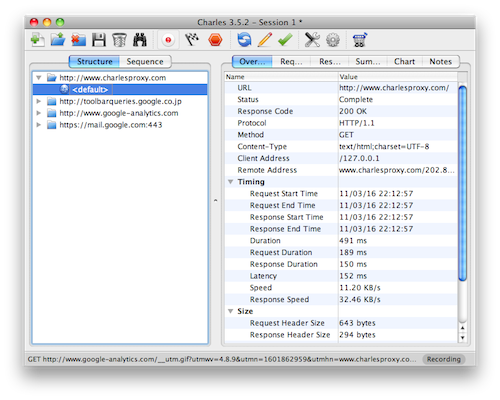The height and width of the screenshot is (400, 500).
Task: Click the Value column header
Action: pyautogui.click(x=398, y=77)
